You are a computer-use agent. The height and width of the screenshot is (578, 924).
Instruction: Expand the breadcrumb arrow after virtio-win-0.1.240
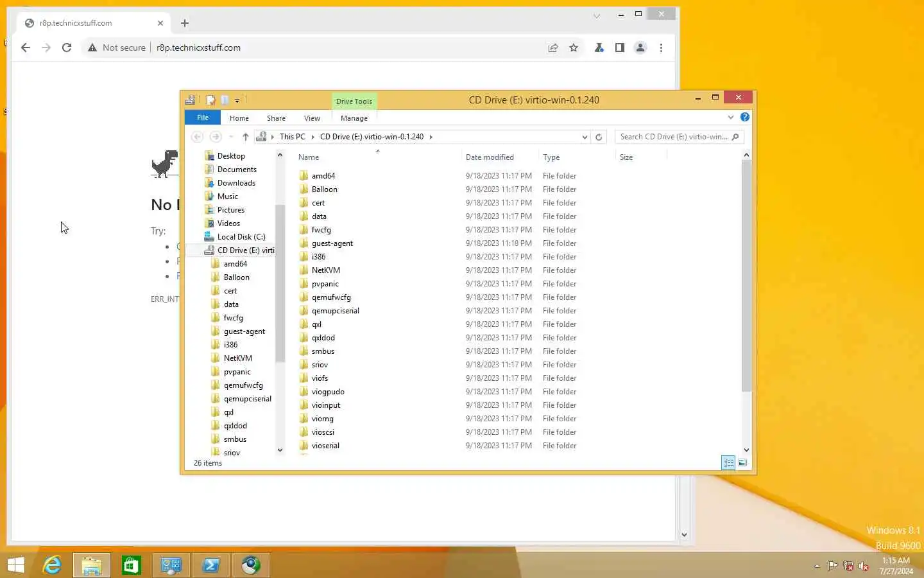(x=431, y=137)
